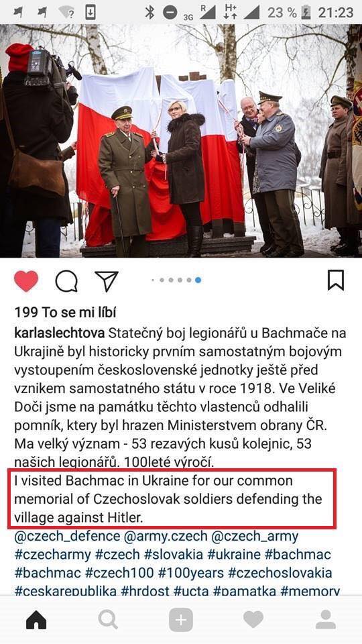Open karlaslechtova profile username
The width and height of the screenshot is (362, 644).
click(x=60, y=333)
